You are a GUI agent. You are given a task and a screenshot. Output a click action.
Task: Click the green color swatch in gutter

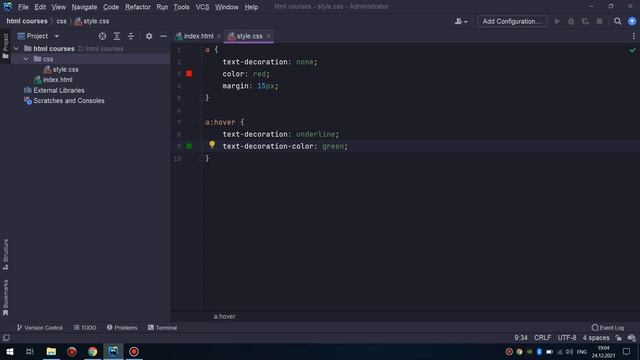tap(189, 146)
